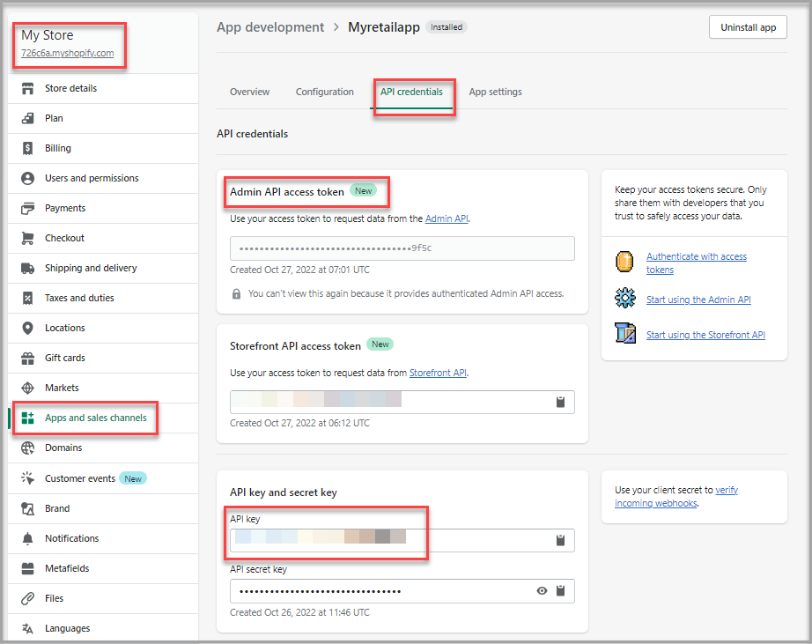Image resolution: width=812 pixels, height=644 pixels.
Task: Reveal the API secret key with eye icon
Action: point(542,590)
